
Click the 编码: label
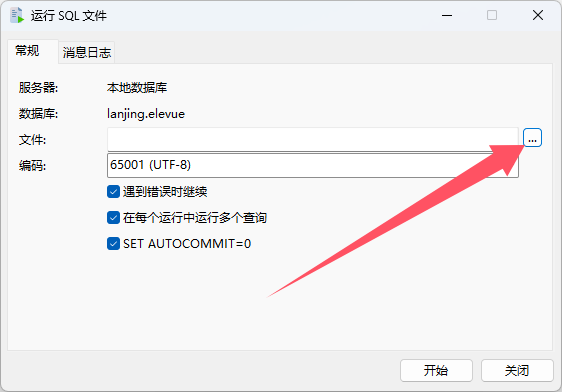tap(32, 166)
